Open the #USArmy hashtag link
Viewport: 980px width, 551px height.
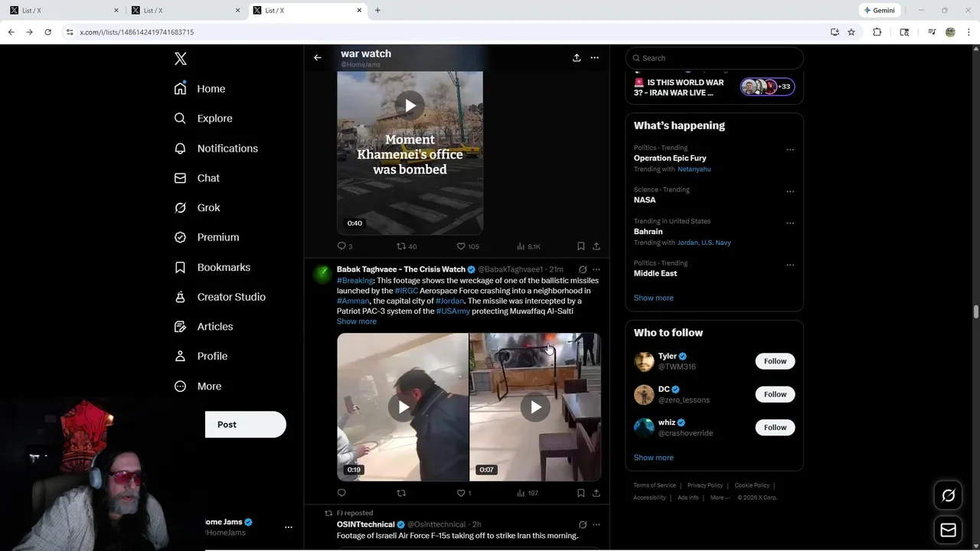click(453, 311)
